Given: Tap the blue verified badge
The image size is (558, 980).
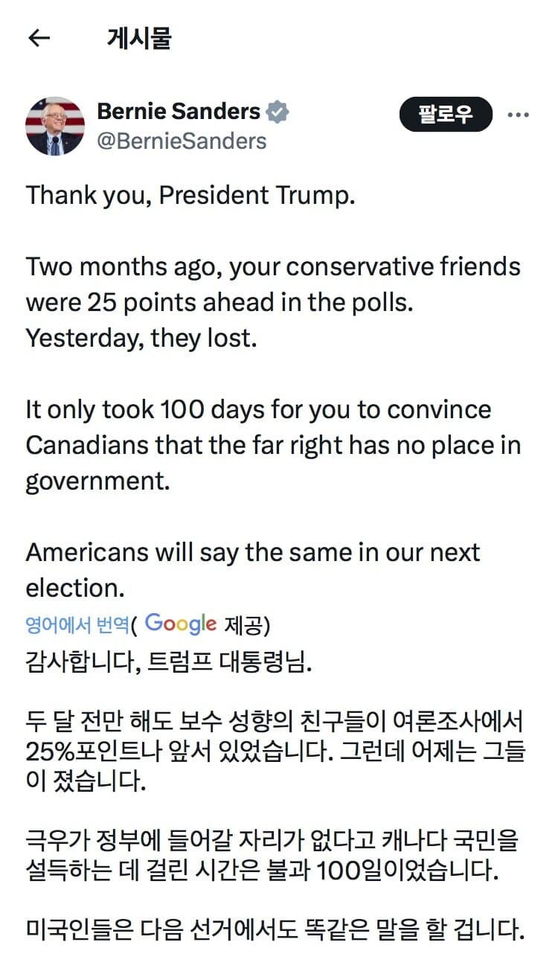Looking at the screenshot, I should click(x=278, y=112).
